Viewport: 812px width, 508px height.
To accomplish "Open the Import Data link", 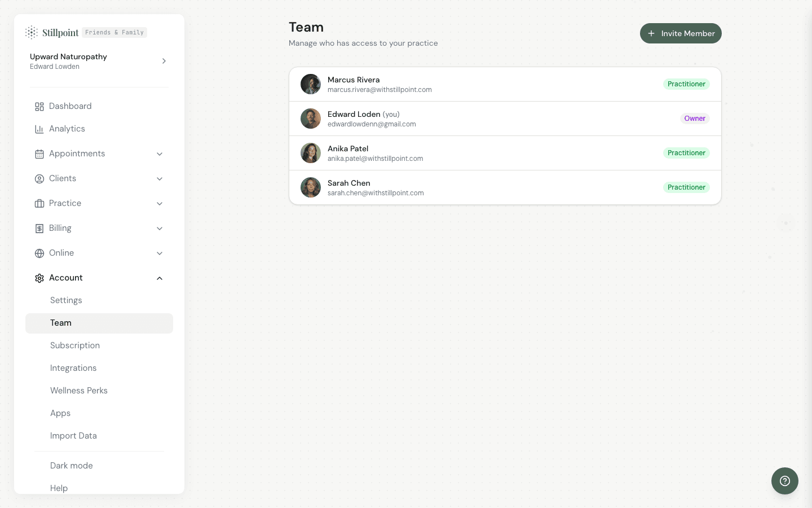I will coord(73,436).
